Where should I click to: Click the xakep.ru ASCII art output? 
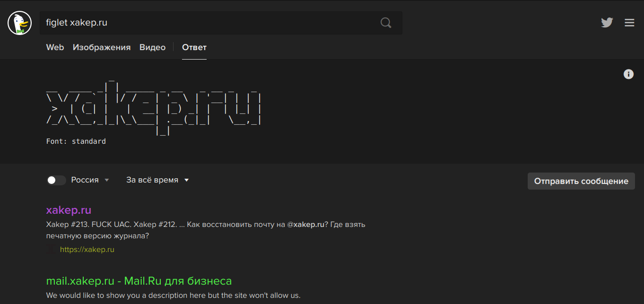pyautogui.click(x=154, y=108)
